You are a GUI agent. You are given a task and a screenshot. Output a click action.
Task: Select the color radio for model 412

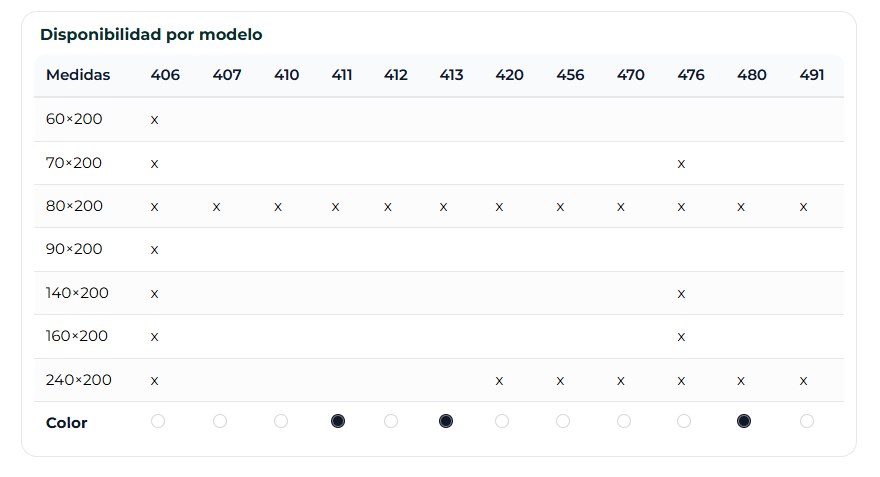391,421
